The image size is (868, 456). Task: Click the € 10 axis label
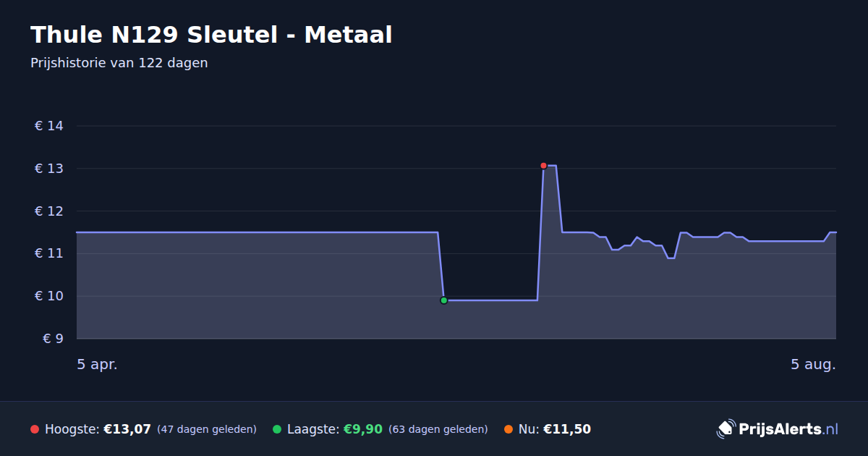[49, 296]
